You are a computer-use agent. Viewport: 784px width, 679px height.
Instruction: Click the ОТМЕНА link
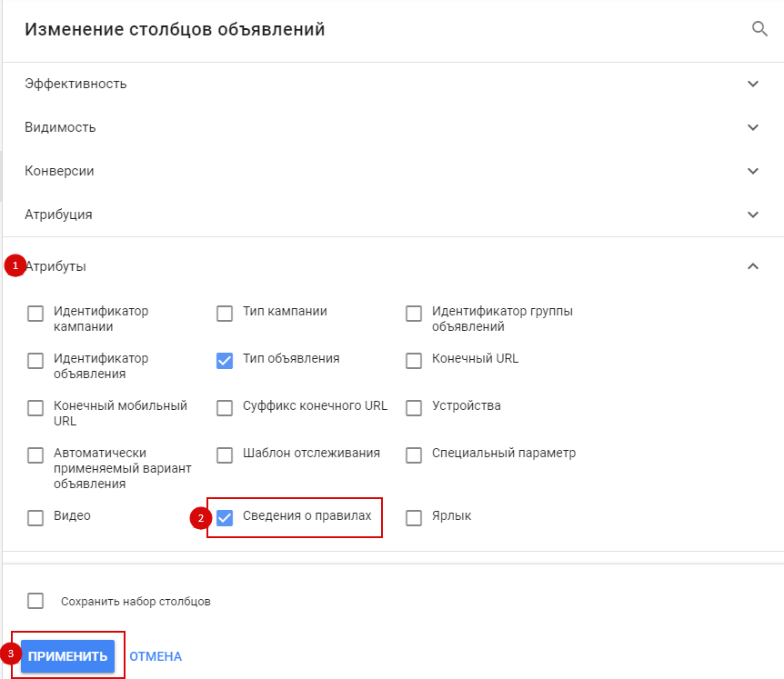click(x=156, y=656)
